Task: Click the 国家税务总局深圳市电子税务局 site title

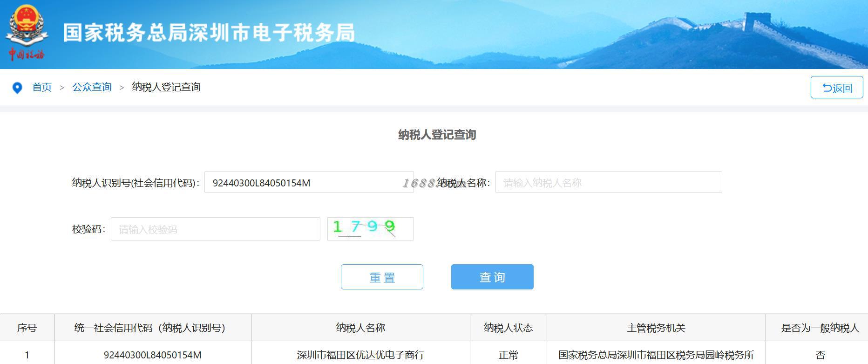Action: (209, 33)
